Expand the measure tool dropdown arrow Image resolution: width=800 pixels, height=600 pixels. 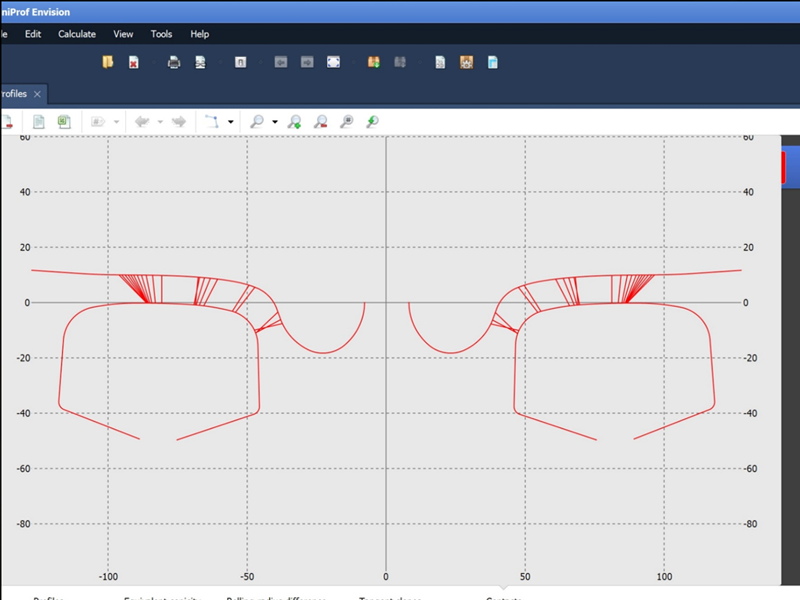pyautogui.click(x=231, y=122)
